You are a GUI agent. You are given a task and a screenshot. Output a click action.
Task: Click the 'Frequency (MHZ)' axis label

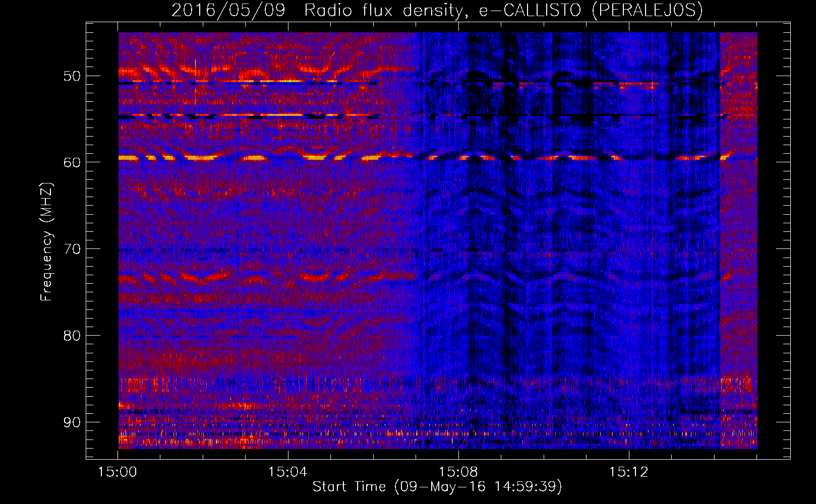click(x=46, y=242)
